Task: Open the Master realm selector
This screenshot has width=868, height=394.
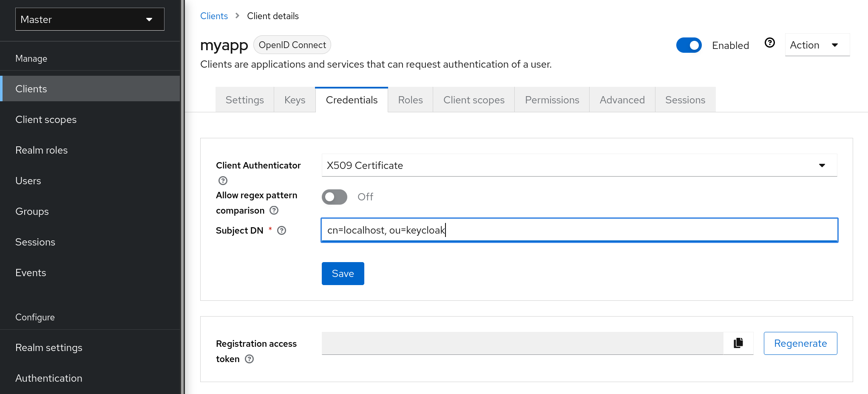Action: click(89, 19)
